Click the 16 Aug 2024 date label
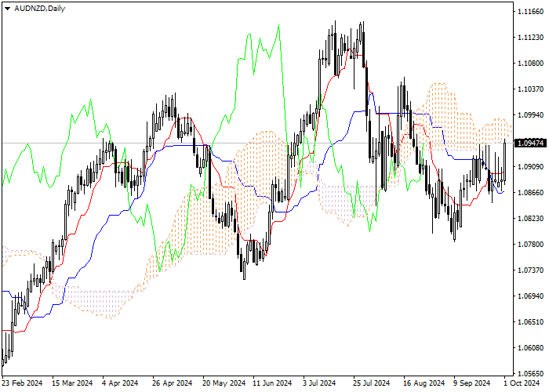The width and height of the screenshot is (549, 392). coord(424,383)
